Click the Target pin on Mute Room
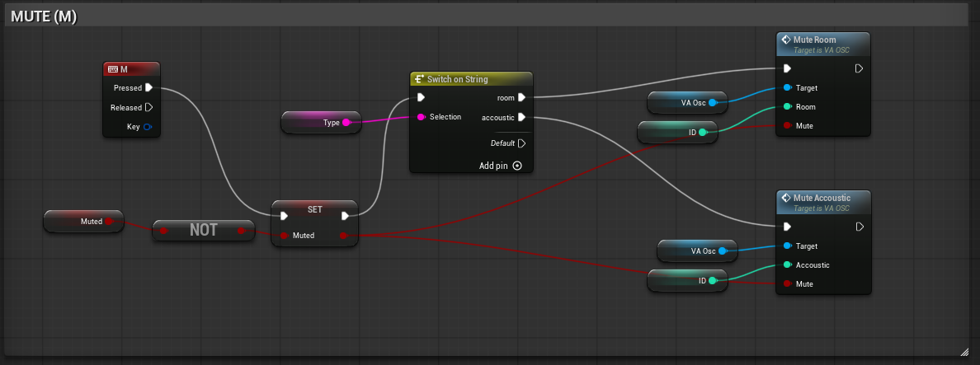The width and height of the screenshot is (980, 365). click(788, 88)
